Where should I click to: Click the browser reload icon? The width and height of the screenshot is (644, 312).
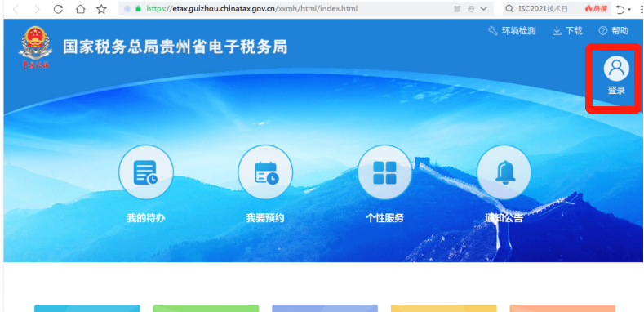58,9
